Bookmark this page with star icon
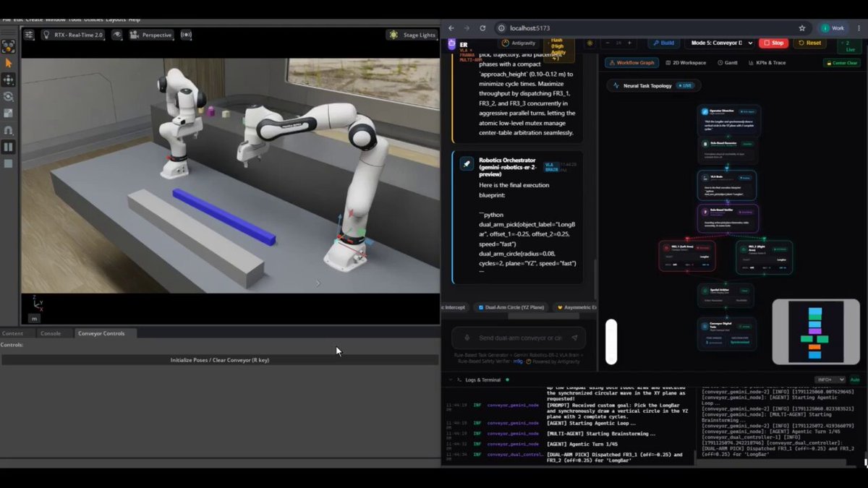 click(x=801, y=28)
